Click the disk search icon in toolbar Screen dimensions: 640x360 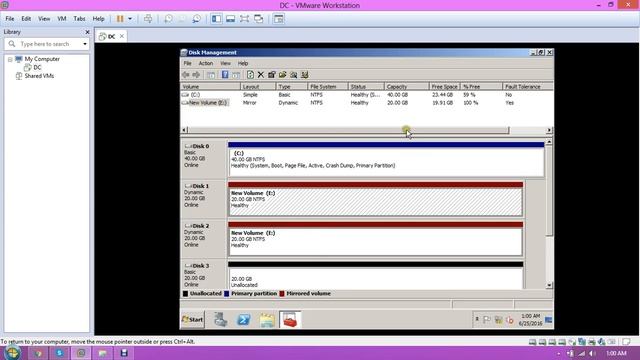[293, 75]
